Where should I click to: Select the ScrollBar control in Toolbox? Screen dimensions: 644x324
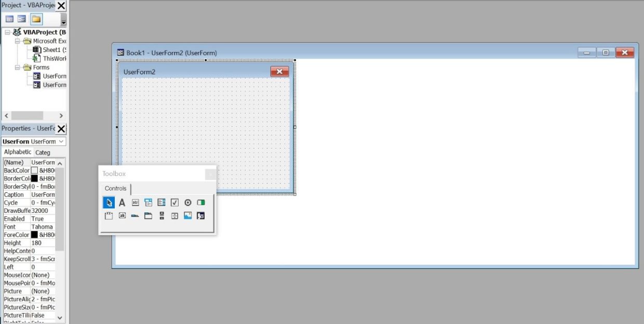tap(162, 215)
